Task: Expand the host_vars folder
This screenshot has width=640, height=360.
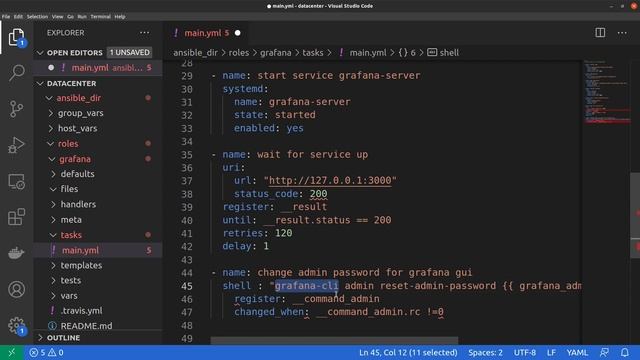Action: pyautogui.click(x=51, y=128)
